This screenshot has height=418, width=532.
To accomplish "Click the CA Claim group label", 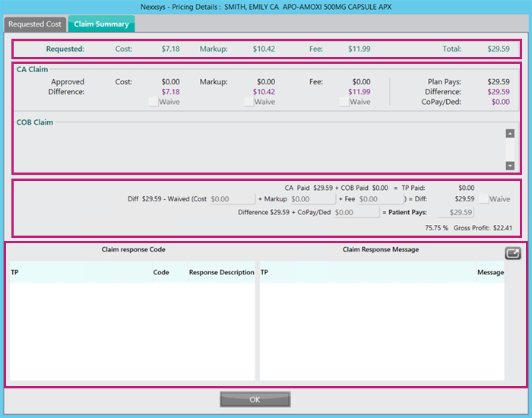I will click(32, 69).
